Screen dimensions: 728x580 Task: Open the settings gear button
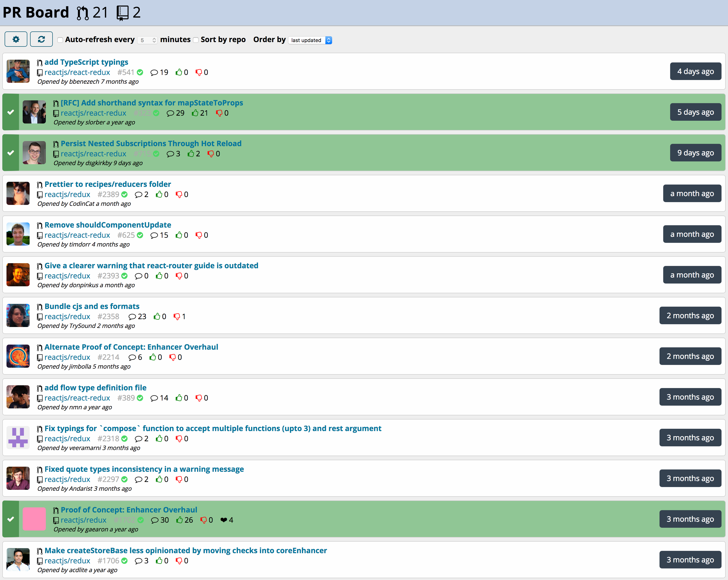click(x=16, y=40)
